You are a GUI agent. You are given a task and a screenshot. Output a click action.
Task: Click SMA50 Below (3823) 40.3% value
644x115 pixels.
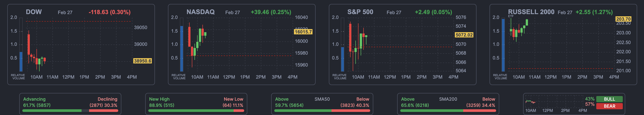click(x=355, y=105)
